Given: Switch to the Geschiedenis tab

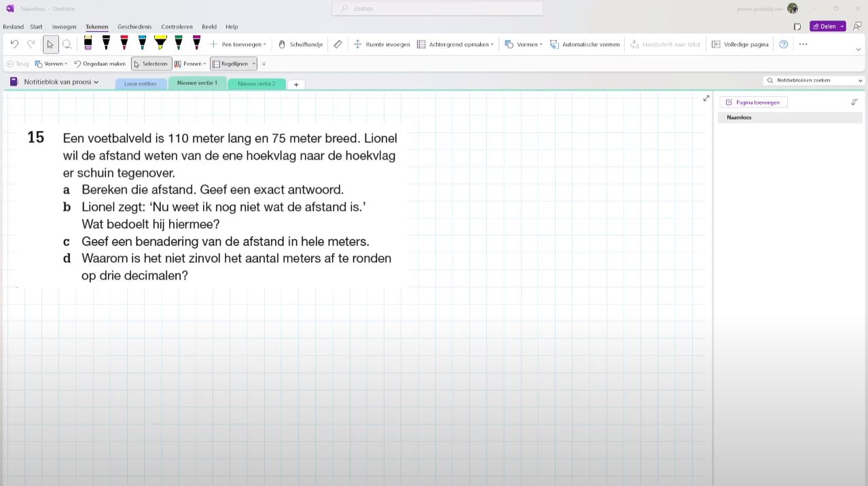Looking at the screenshot, I should (134, 27).
